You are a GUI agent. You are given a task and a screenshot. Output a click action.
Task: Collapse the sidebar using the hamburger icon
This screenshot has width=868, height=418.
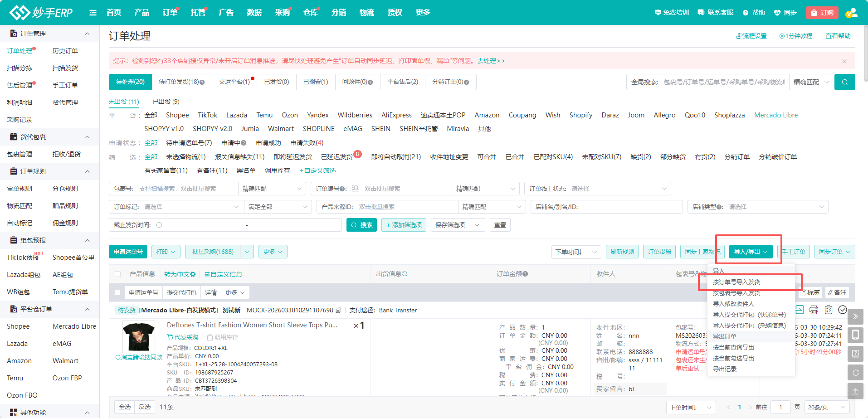(x=93, y=12)
